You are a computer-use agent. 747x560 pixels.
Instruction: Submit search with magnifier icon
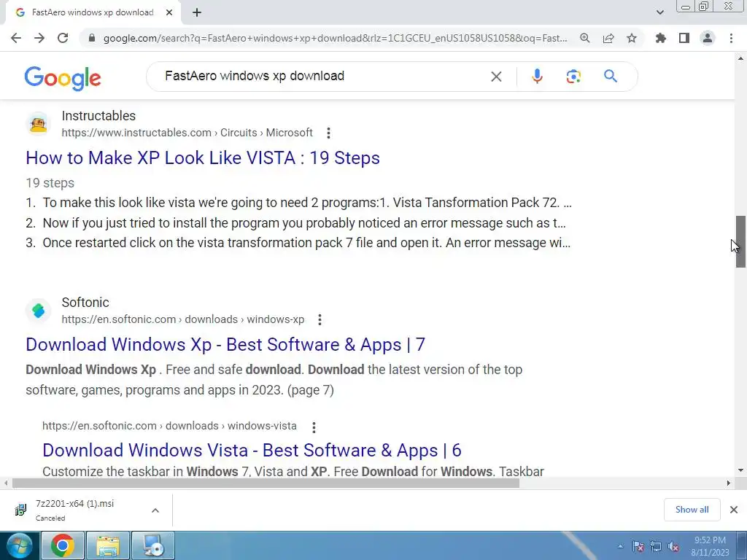click(x=611, y=76)
